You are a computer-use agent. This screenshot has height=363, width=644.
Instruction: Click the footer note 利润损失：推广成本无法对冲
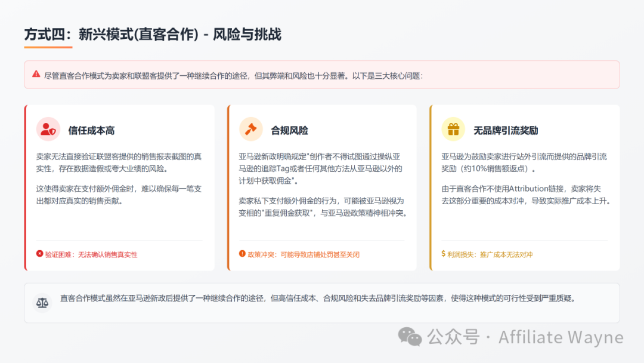490,254
